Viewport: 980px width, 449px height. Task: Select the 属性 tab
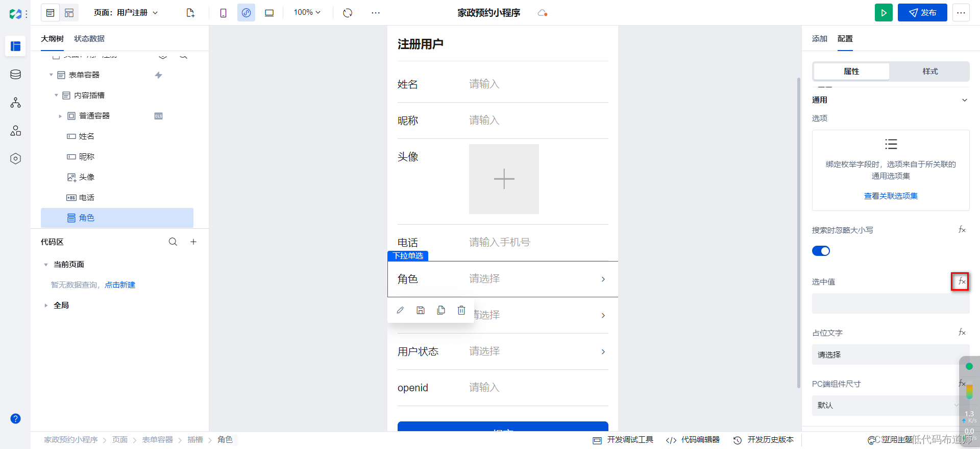[851, 72]
